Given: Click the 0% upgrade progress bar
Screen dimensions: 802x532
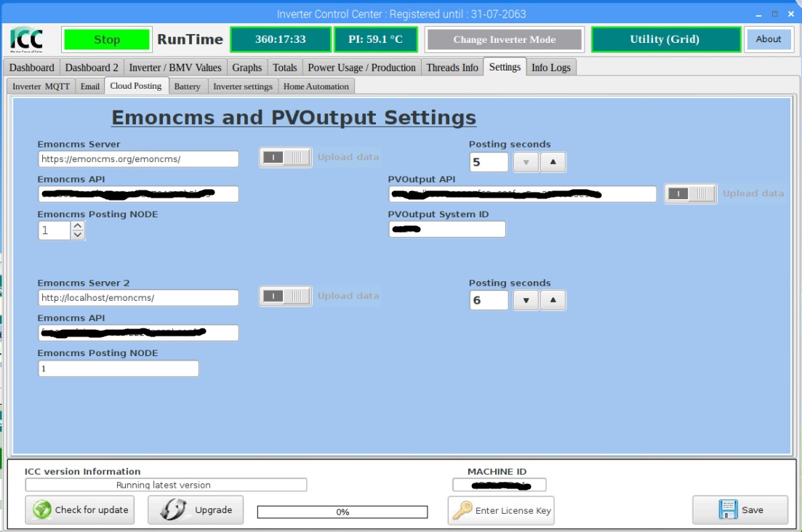Looking at the screenshot, I should coord(342,512).
